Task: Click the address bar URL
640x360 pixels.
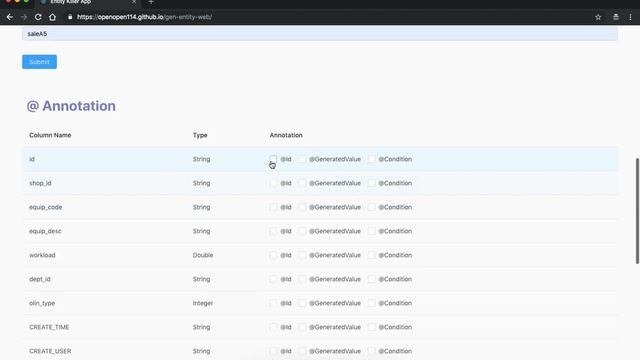Action: pyautogui.click(x=144, y=17)
